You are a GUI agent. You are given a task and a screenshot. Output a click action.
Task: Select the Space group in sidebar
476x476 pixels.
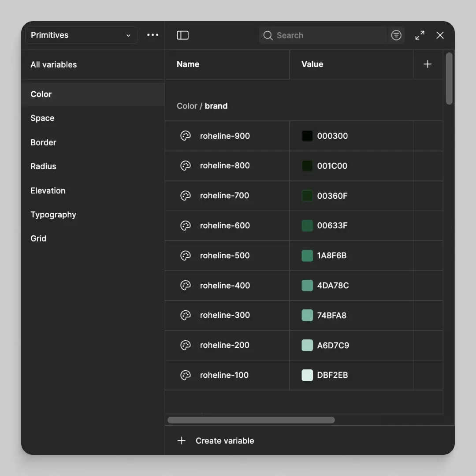(42, 118)
